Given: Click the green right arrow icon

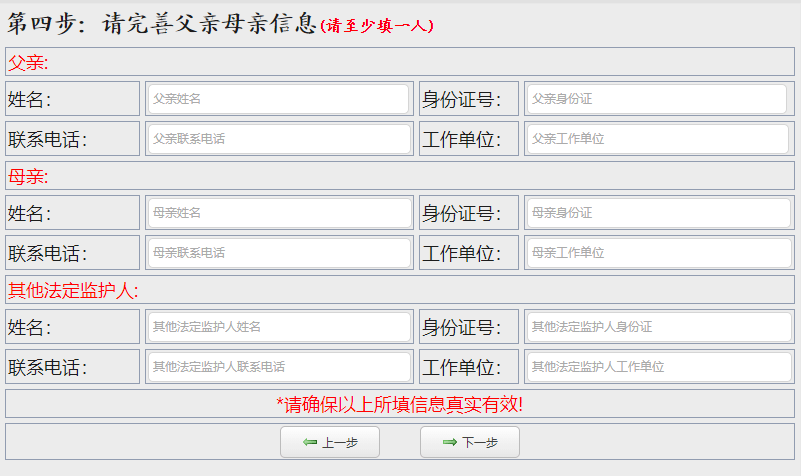Looking at the screenshot, I should 449,443.
